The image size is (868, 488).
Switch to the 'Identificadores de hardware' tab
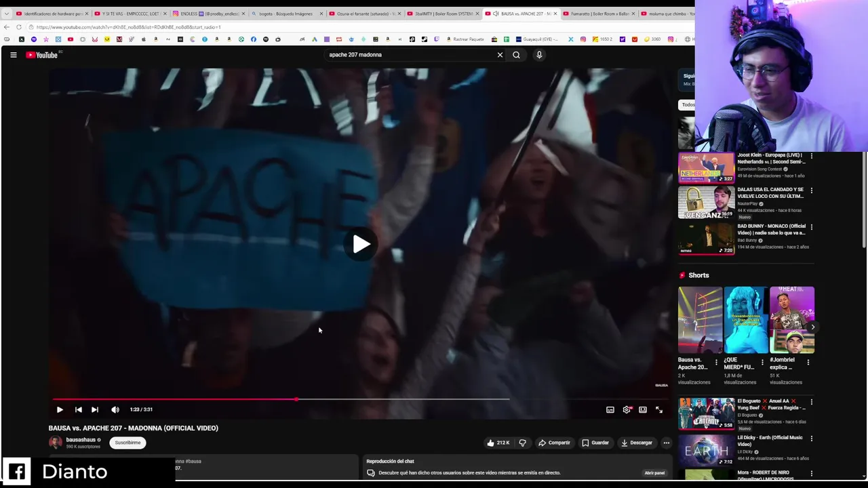(52, 14)
